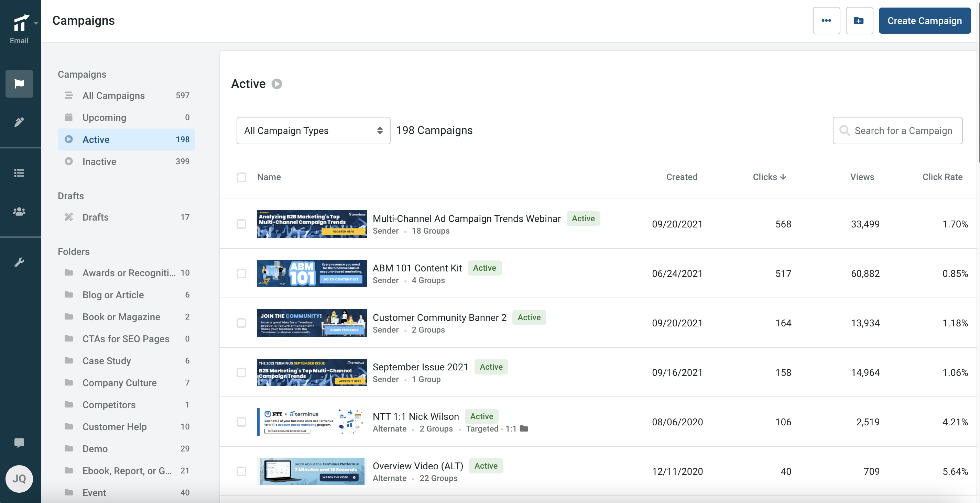Check the September Issue 2021 checkbox
The width and height of the screenshot is (980, 503).
point(241,372)
